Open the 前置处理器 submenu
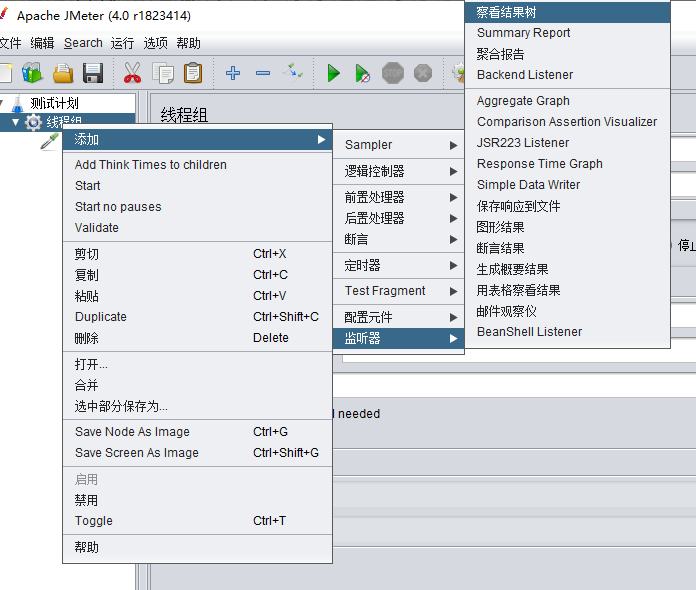696x590 pixels. [399, 197]
